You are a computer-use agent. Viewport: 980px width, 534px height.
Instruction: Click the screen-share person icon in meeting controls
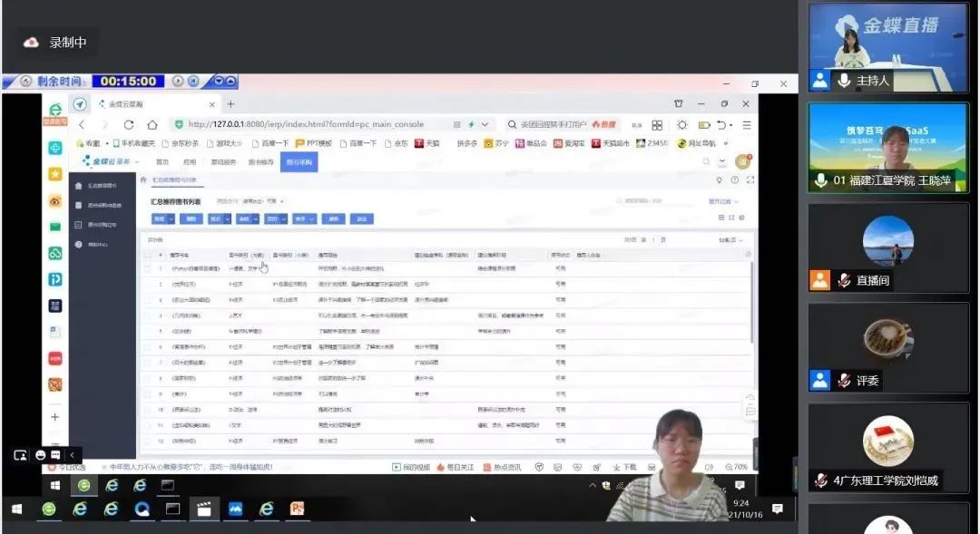click(21, 455)
